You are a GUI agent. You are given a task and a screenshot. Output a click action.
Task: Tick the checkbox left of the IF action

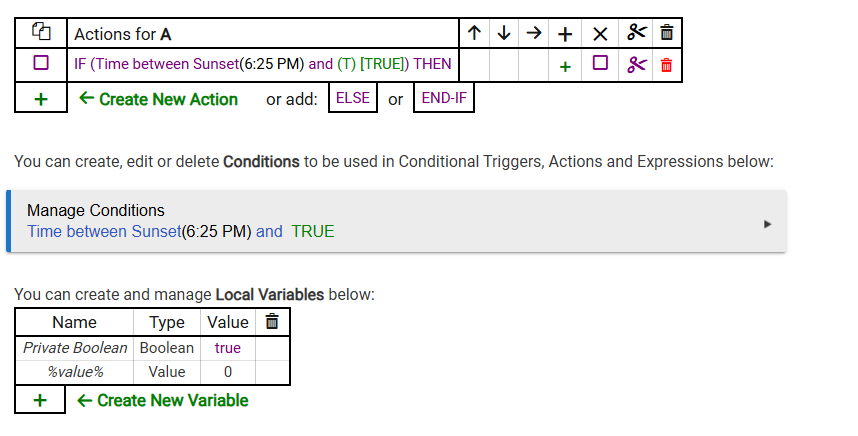(x=41, y=63)
